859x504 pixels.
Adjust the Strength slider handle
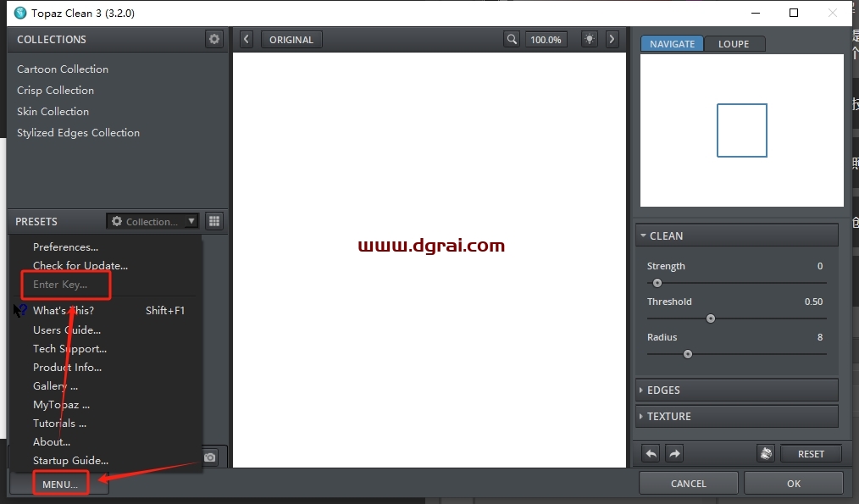coord(657,283)
